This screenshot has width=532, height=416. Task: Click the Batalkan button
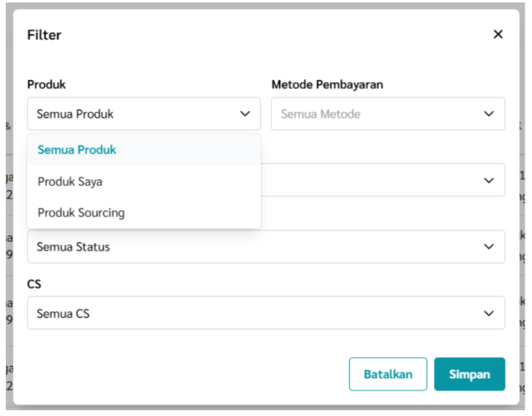click(x=388, y=374)
